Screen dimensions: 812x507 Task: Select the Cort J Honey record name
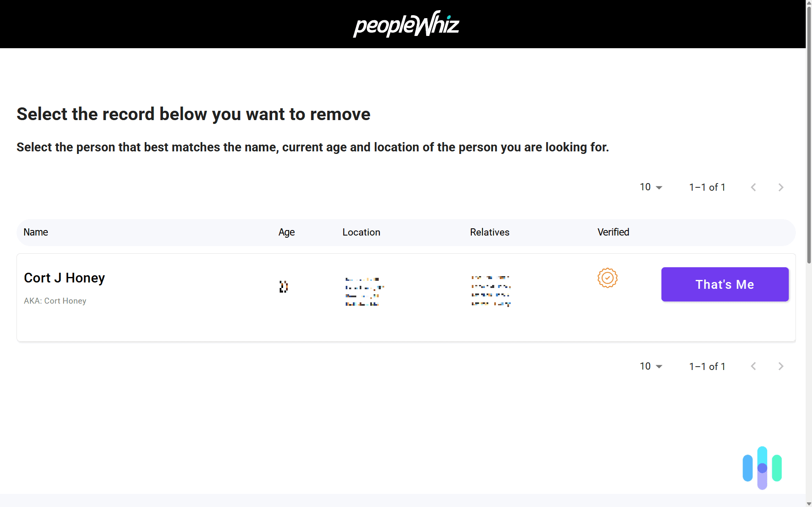point(64,278)
